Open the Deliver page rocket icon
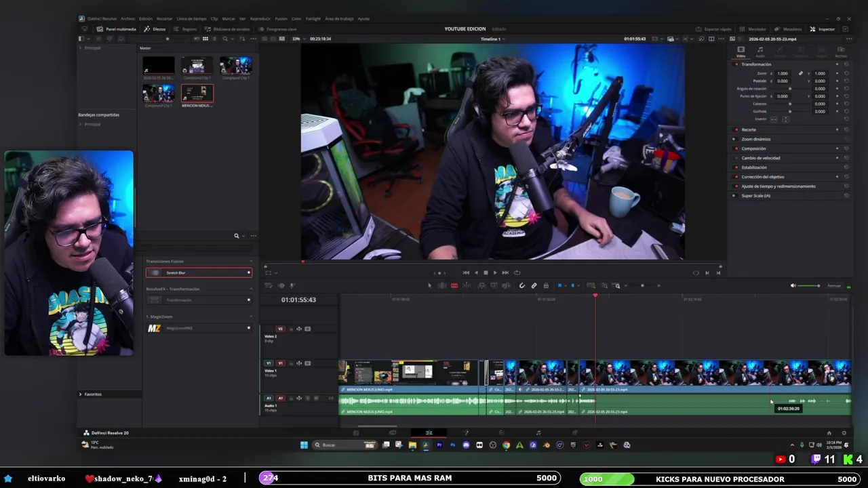Image resolution: width=868 pixels, height=488 pixels. click(575, 432)
